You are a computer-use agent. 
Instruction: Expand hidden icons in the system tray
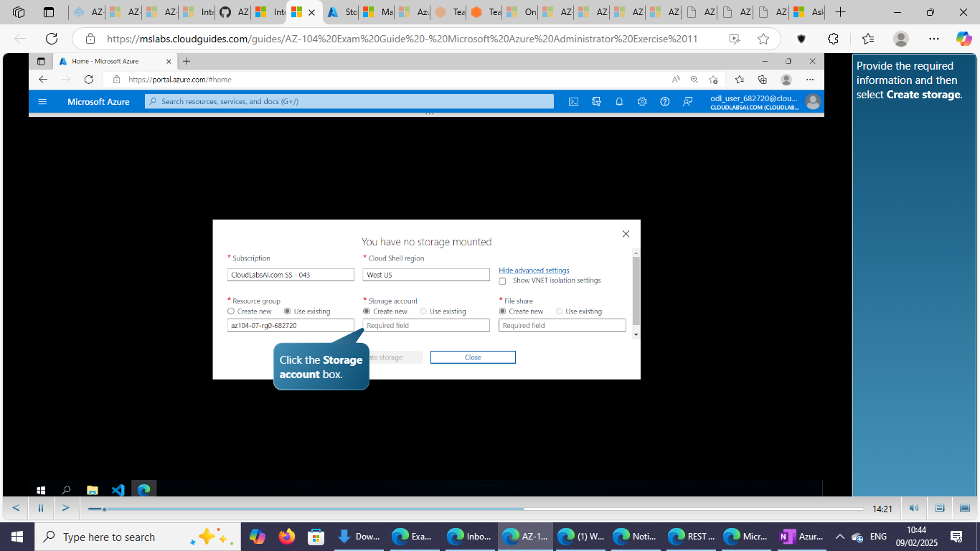839,536
